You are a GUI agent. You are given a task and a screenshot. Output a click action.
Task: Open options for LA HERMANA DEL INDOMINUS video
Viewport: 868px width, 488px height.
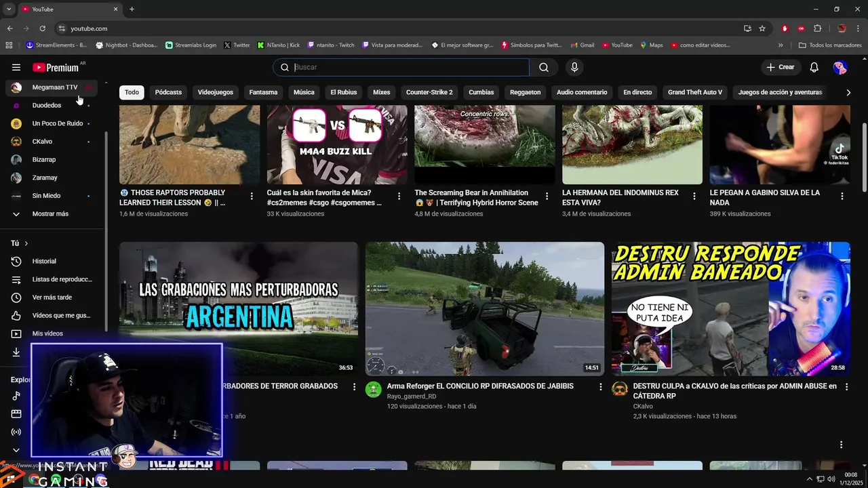click(x=694, y=196)
